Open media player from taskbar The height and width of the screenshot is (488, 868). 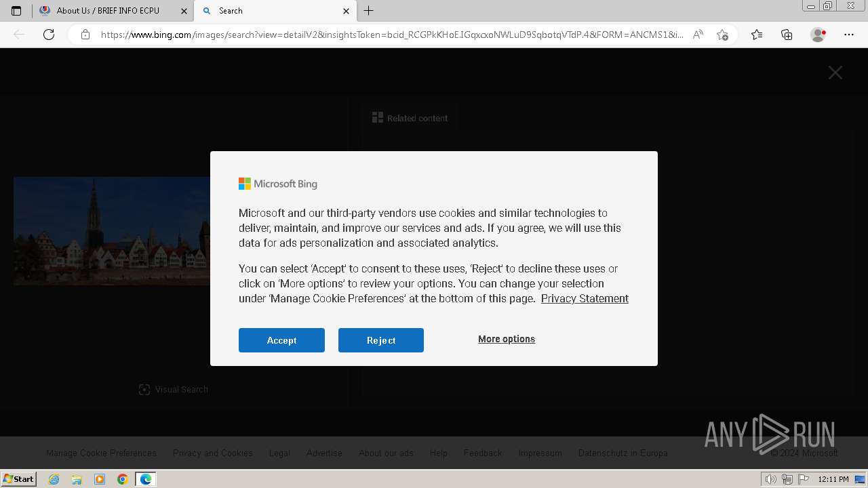click(x=100, y=479)
